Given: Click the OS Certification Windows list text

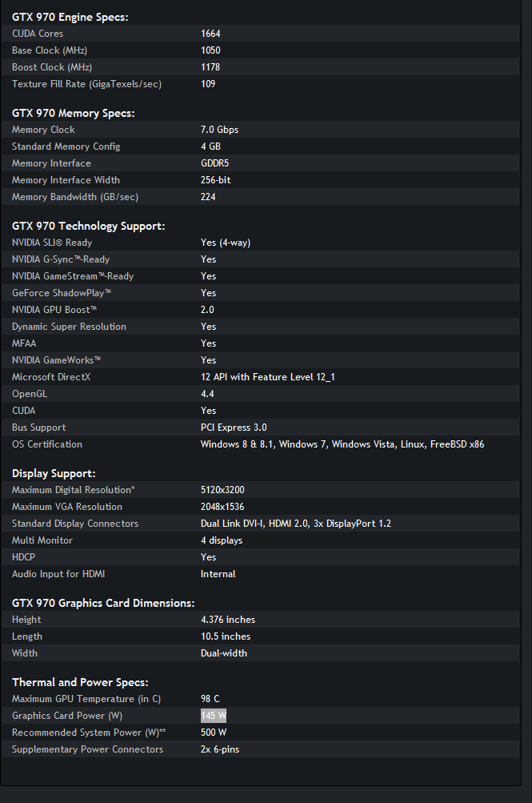Looking at the screenshot, I should click(342, 444).
